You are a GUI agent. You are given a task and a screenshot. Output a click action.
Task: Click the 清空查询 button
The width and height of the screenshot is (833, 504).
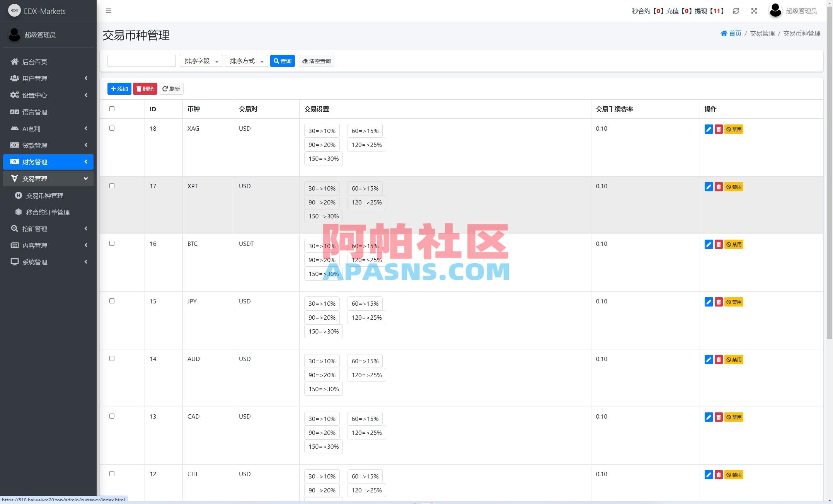[x=316, y=61]
